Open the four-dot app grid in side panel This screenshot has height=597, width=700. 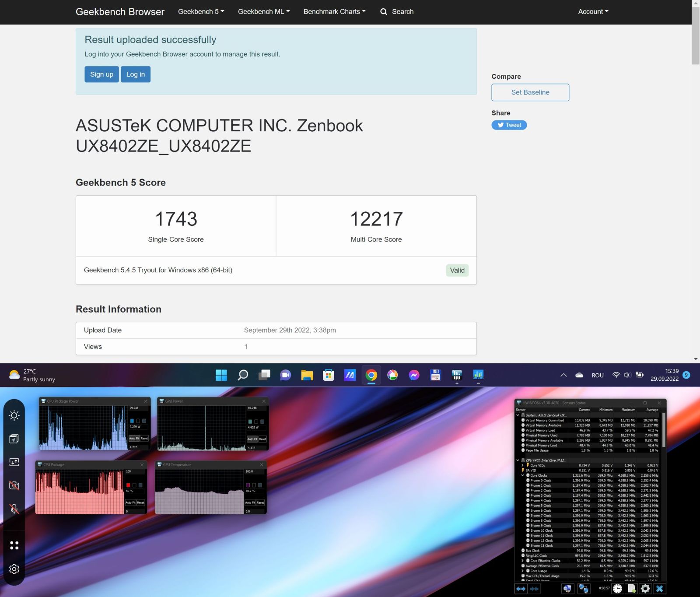14,545
